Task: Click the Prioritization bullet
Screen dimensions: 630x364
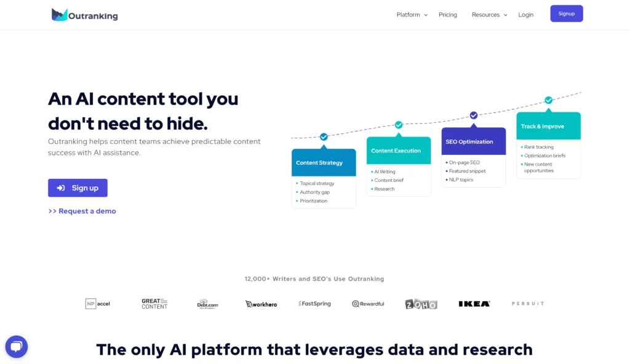Action: [313, 201]
